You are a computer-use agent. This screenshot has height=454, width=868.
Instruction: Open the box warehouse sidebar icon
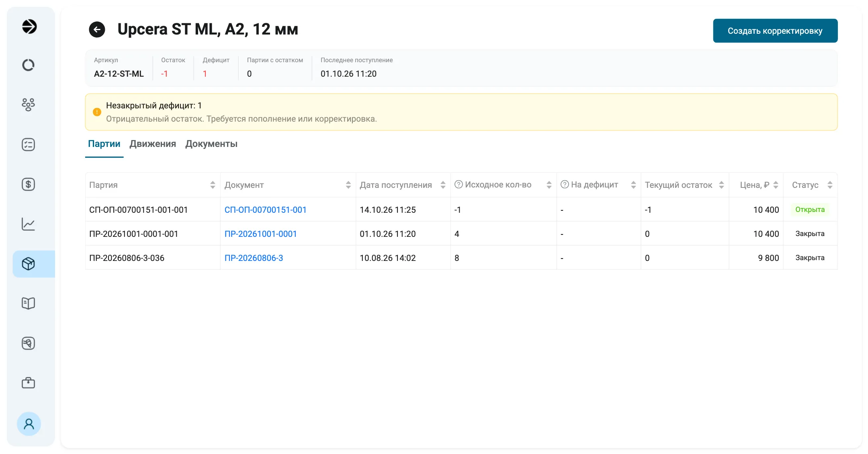28,264
